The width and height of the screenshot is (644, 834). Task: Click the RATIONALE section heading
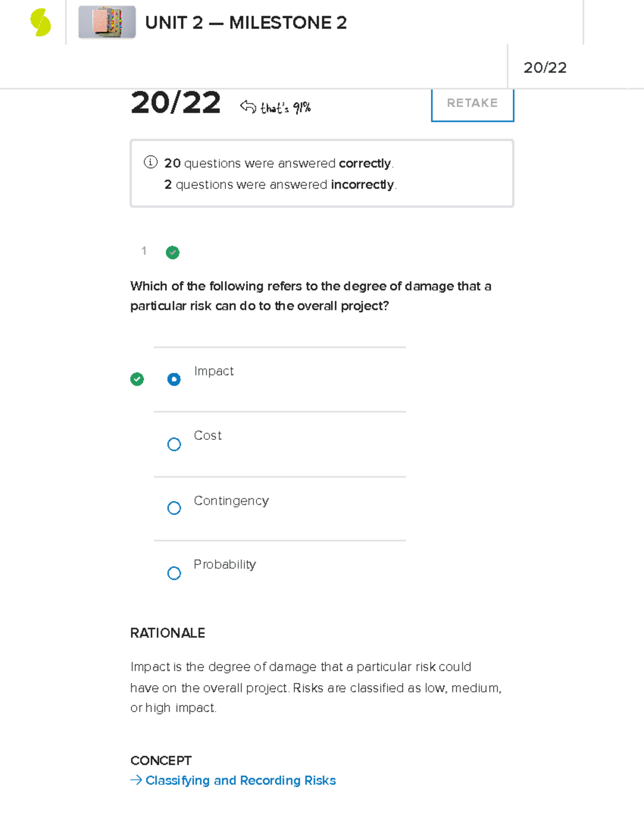point(167,633)
